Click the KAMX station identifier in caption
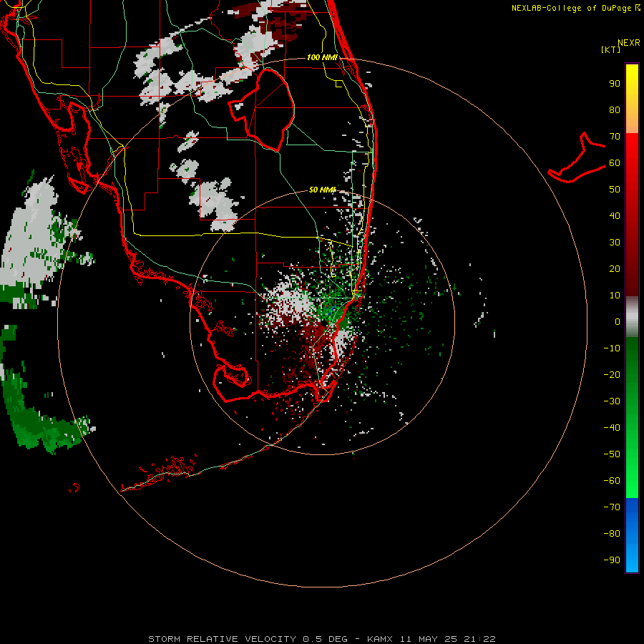The image size is (644, 644). click(x=380, y=639)
